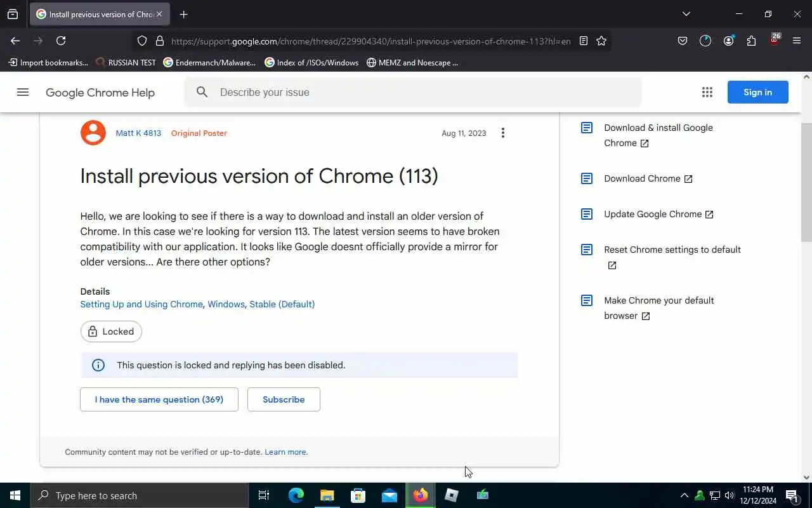This screenshot has height=508, width=812.
Task: Click the Describe your issue search field
Action: (413, 92)
